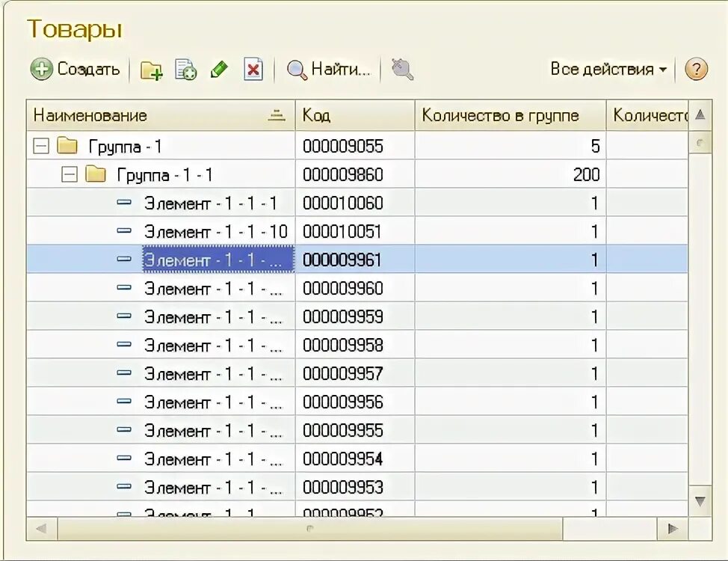Image resolution: width=728 pixels, height=561 pixels.
Task: Edit the current item via the green pencil icon
Action: (219, 70)
